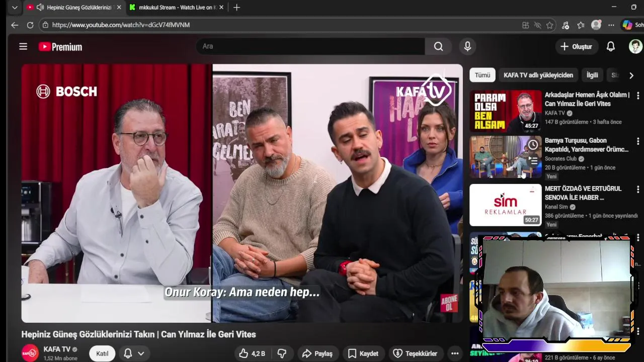Open the YouTube hamburger guide menu
Viewport: 644px width, 362px height.
23,47
